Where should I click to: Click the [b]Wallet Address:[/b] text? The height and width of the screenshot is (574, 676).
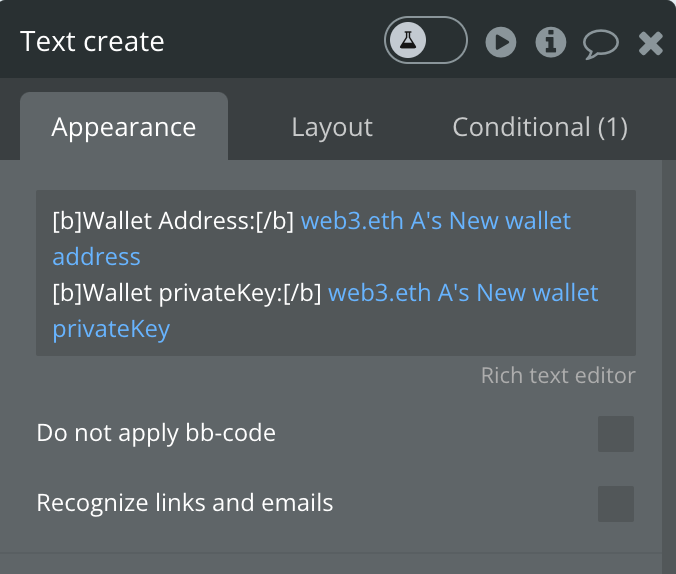(173, 221)
